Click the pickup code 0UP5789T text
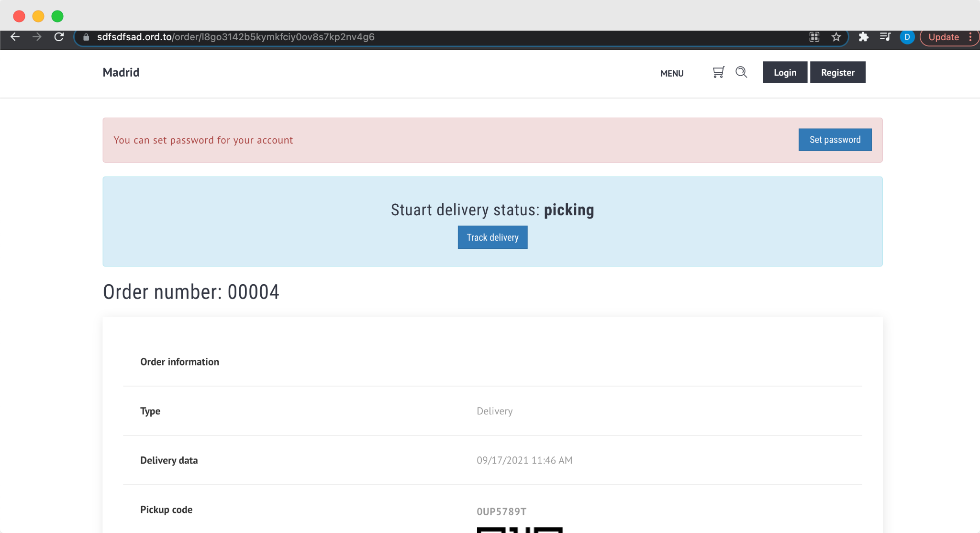980x533 pixels. point(501,511)
